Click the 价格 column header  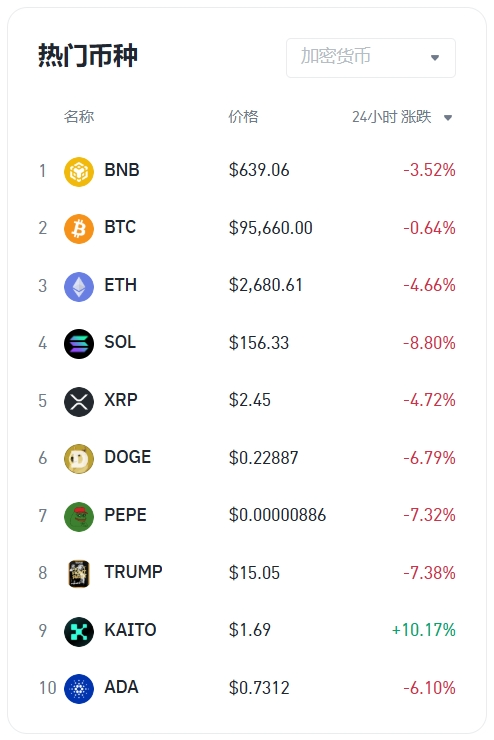pyautogui.click(x=243, y=117)
